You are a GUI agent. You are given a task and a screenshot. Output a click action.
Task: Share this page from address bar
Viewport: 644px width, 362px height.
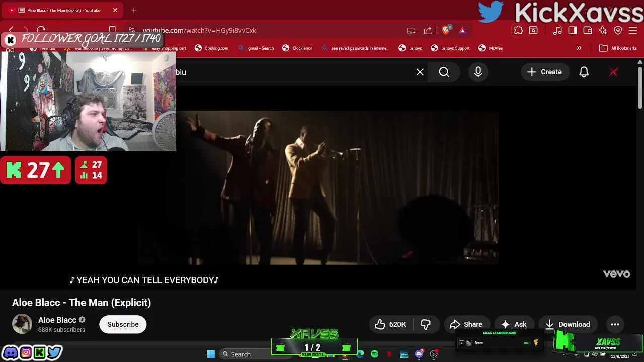[x=428, y=30]
